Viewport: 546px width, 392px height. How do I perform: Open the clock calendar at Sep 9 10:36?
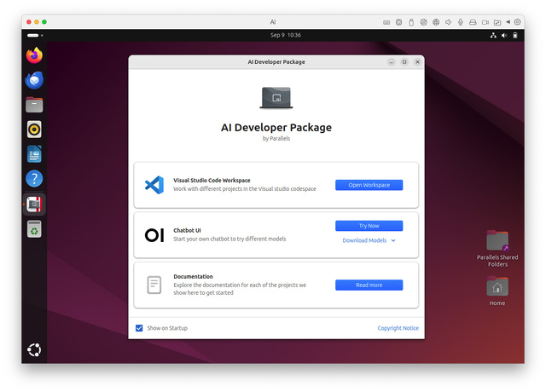(x=286, y=35)
